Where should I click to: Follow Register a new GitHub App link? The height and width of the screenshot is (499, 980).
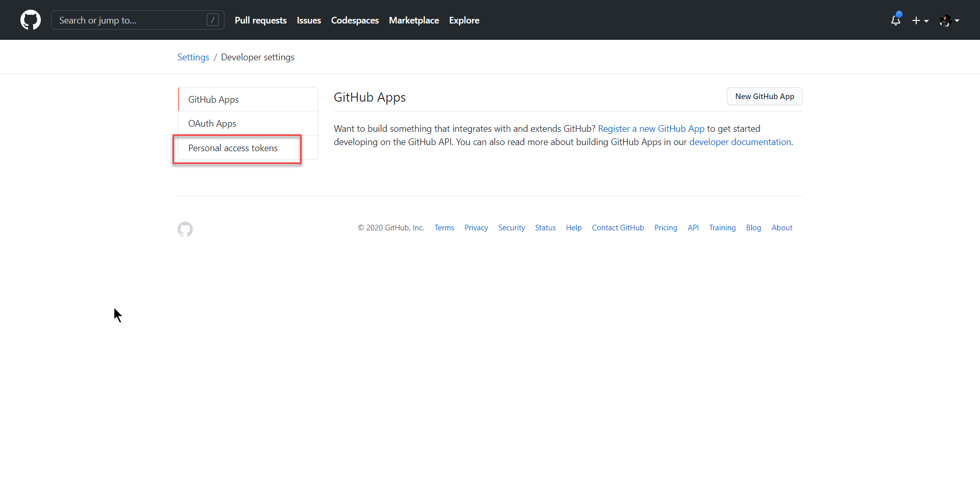coord(651,129)
